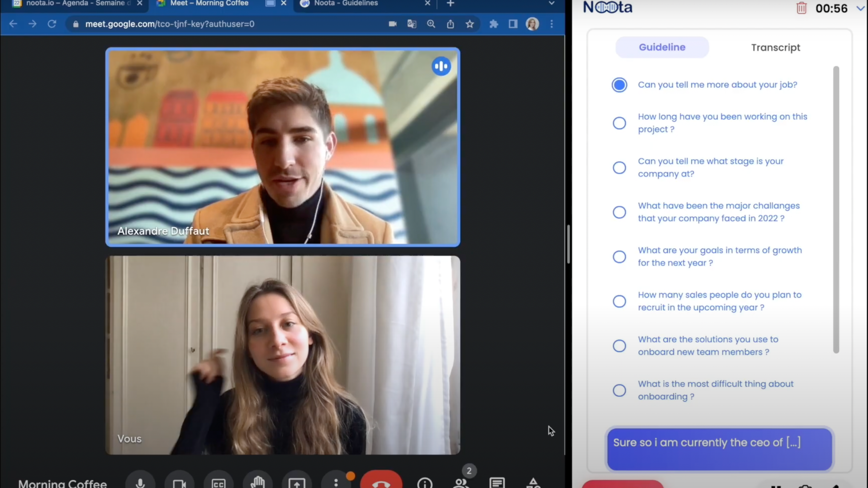Open Chrome three-dot menu
The width and height of the screenshot is (868, 488).
tap(551, 24)
